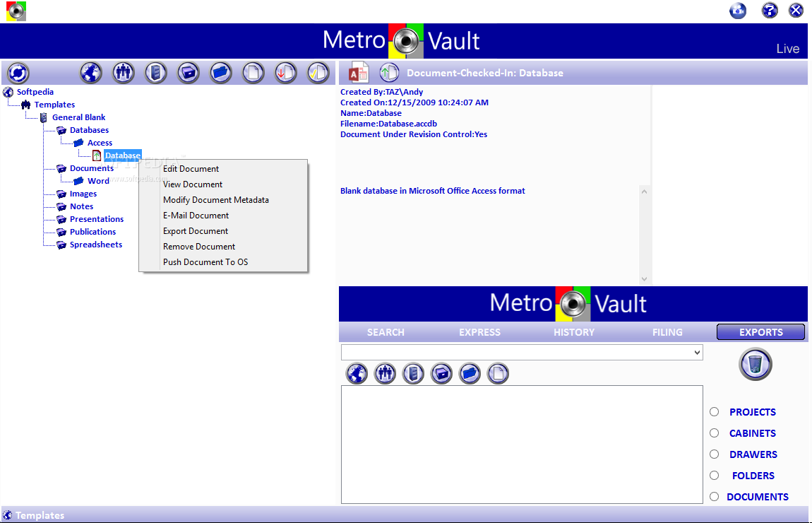
Task: Select General Blank cabinet node
Action: click(78, 117)
